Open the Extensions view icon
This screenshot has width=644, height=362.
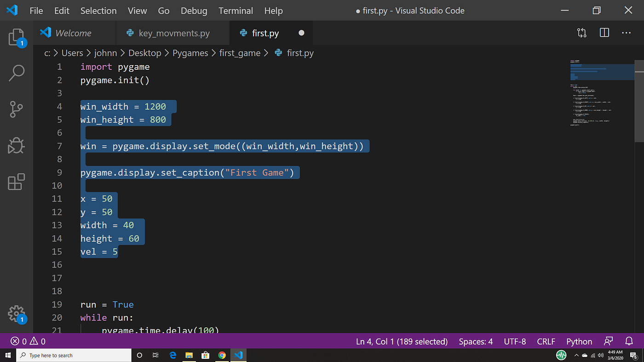(17, 182)
